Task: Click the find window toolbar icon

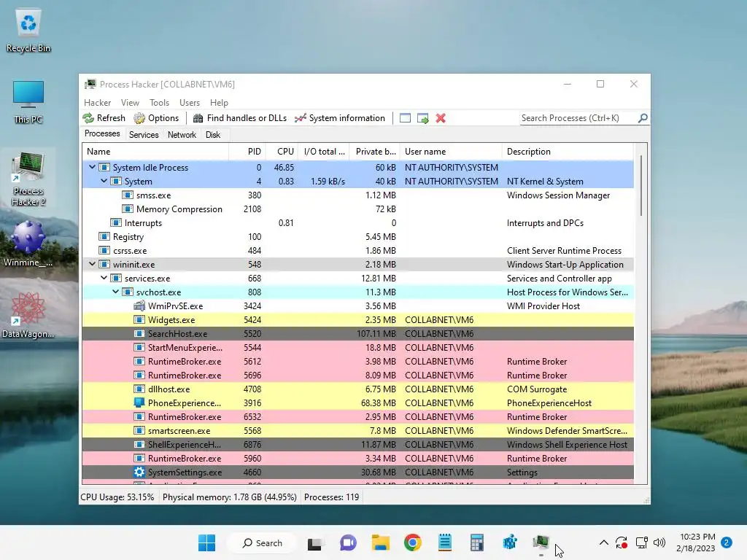Action: click(x=405, y=118)
